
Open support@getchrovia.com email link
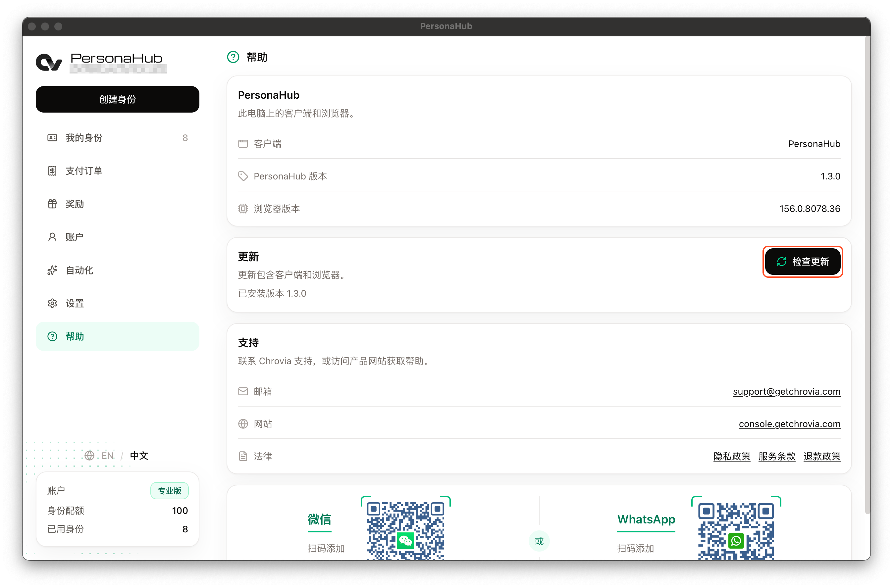786,391
